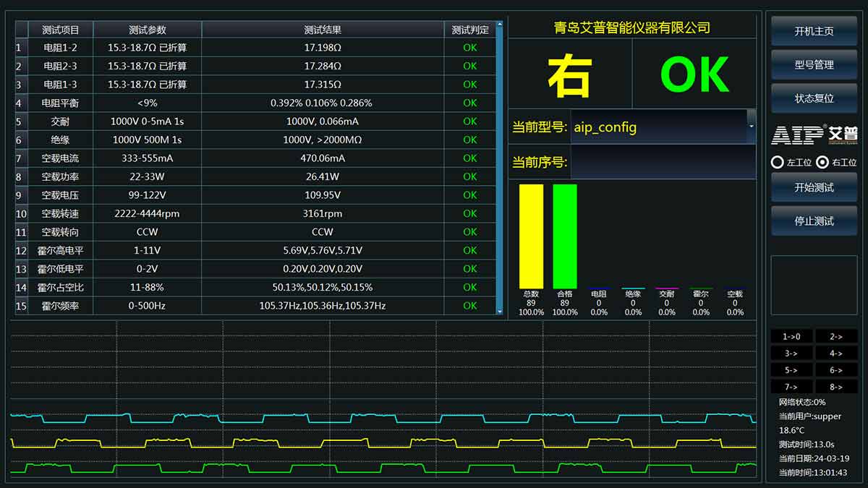
Task: Select the 右工位 right station radio button
Action: click(x=822, y=162)
